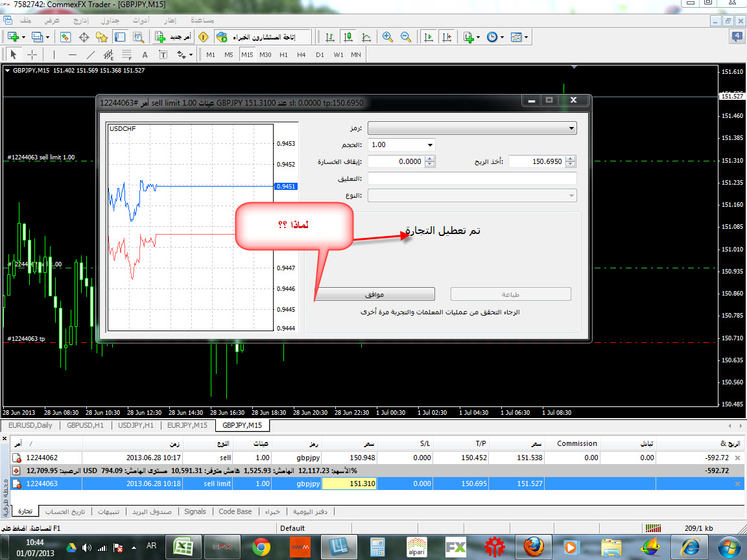Switch timeframe to M5
747x560 pixels.
229,54
